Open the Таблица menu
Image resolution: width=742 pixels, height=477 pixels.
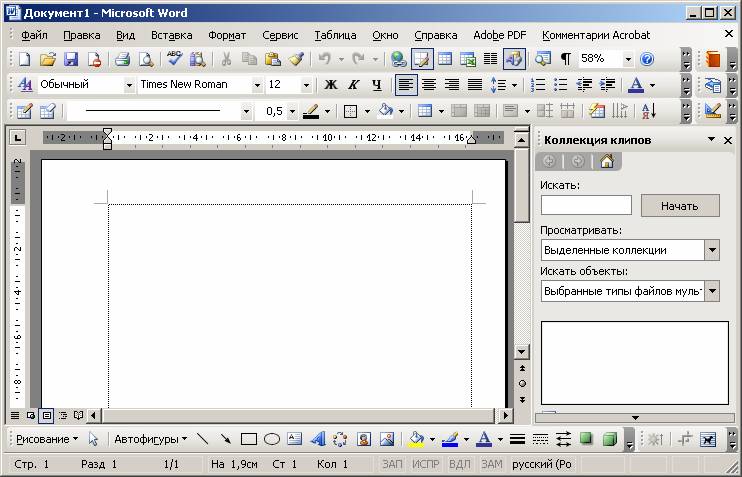point(335,35)
